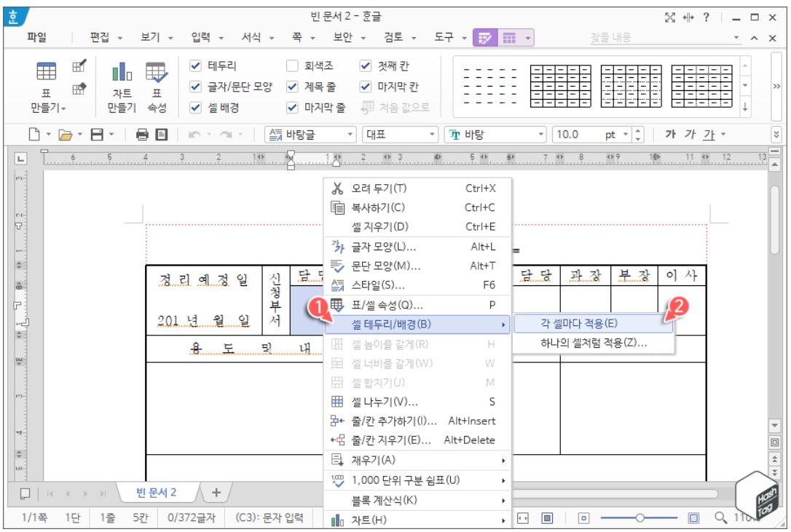Toggle the 첫째 칸 checkbox

tap(366, 65)
